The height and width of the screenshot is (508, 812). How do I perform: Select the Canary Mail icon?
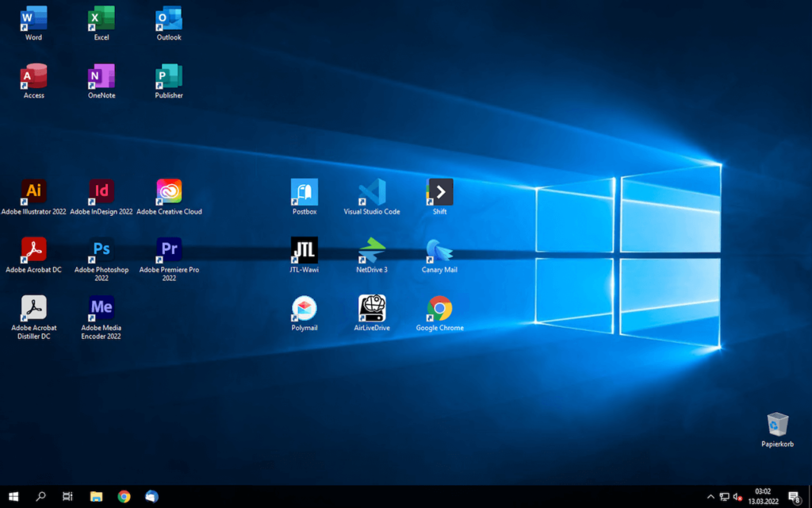click(x=439, y=255)
